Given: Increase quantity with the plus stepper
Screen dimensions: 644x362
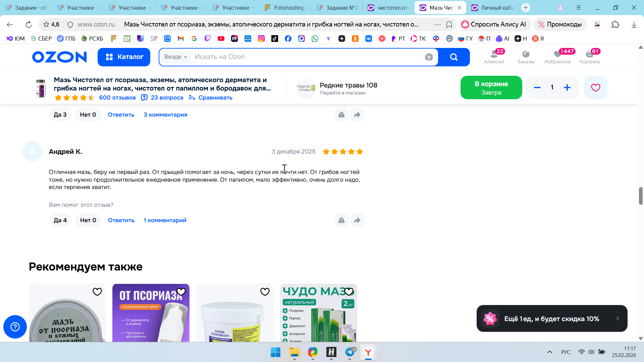Looking at the screenshot, I should click(567, 87).
